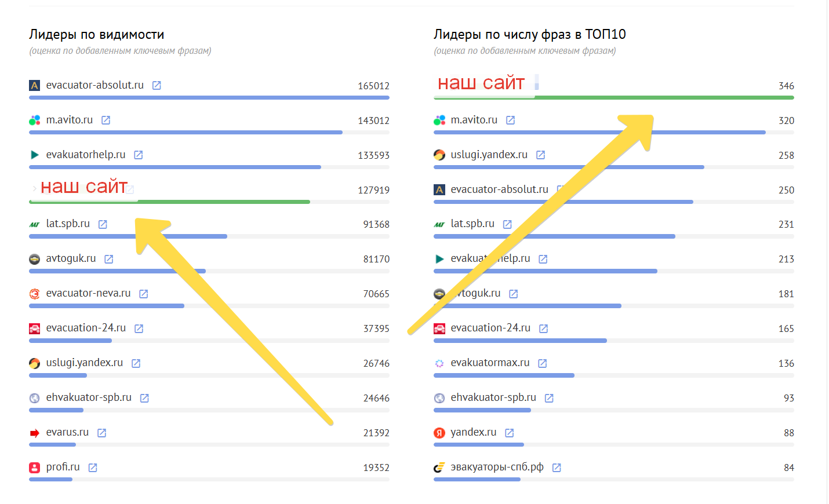
Task: Open ehvakuator-spb.ru external link icon in visibility list
Action: pos(144,398)
